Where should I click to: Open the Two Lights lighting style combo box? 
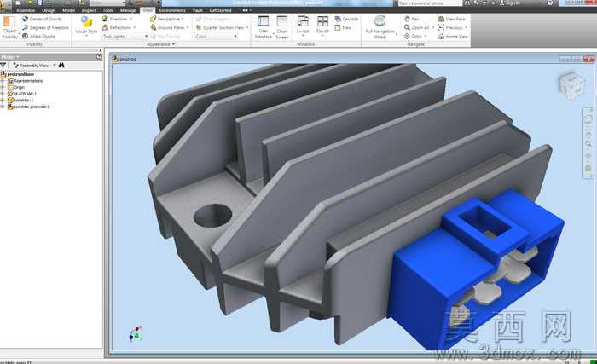pos(125,36)
